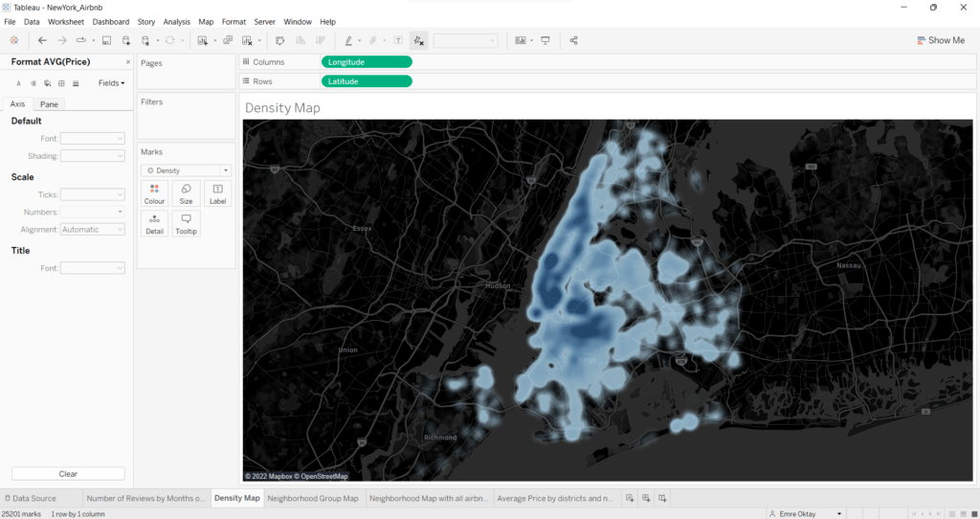The height and width of the screenshot is (519, 980).
Task: Open the Size marks card
Action: click(186, 193)
